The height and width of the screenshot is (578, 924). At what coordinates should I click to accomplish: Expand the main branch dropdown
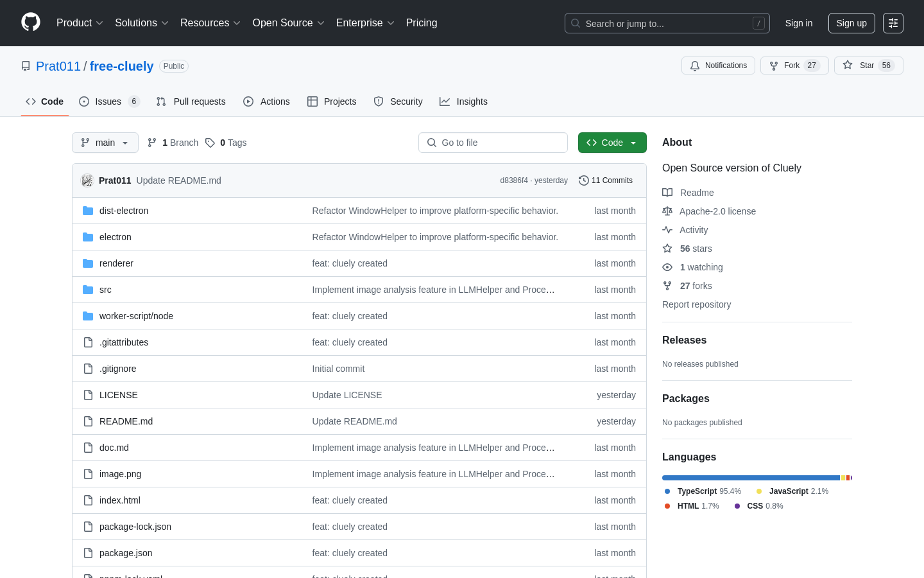105,143
